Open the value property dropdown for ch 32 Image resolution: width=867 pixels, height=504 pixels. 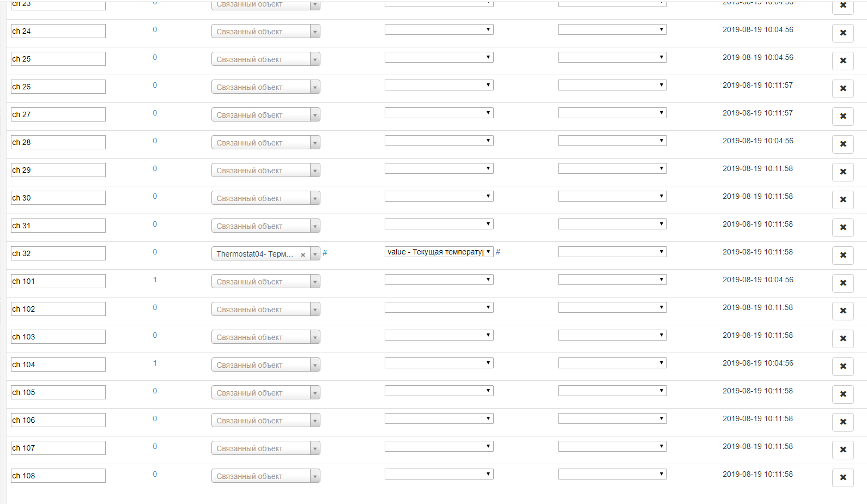[x=439, y=252]
